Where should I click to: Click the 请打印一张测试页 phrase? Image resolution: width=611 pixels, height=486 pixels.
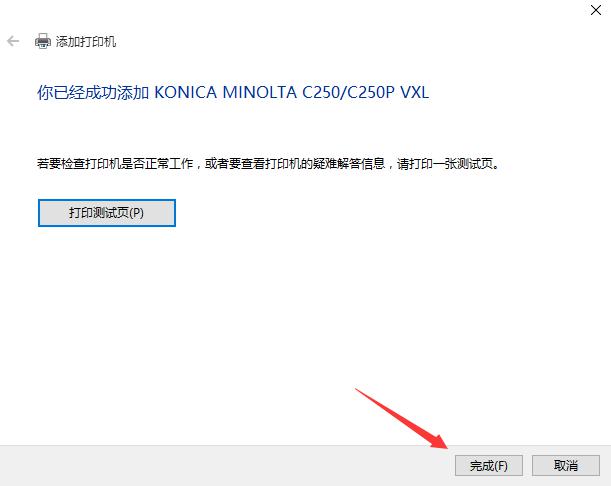click(x=445, y=164)
